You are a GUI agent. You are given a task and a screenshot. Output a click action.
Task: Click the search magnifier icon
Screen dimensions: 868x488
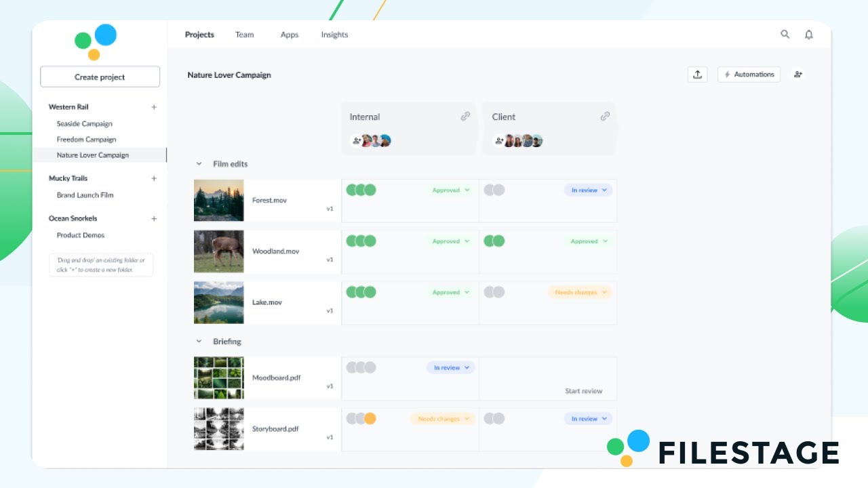pyautogui.click(x=785, y=35)
